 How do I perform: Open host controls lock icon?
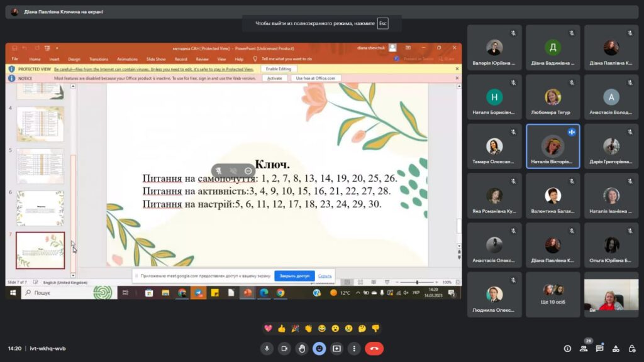point(631,348)
